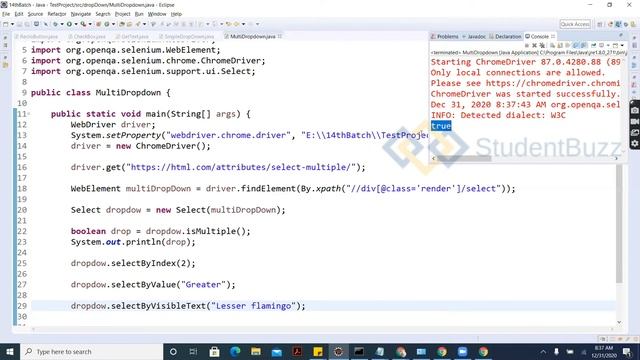Click the Debug toolbar icon
The width and height of the screenshot is (640, 360).
(55, 24)
